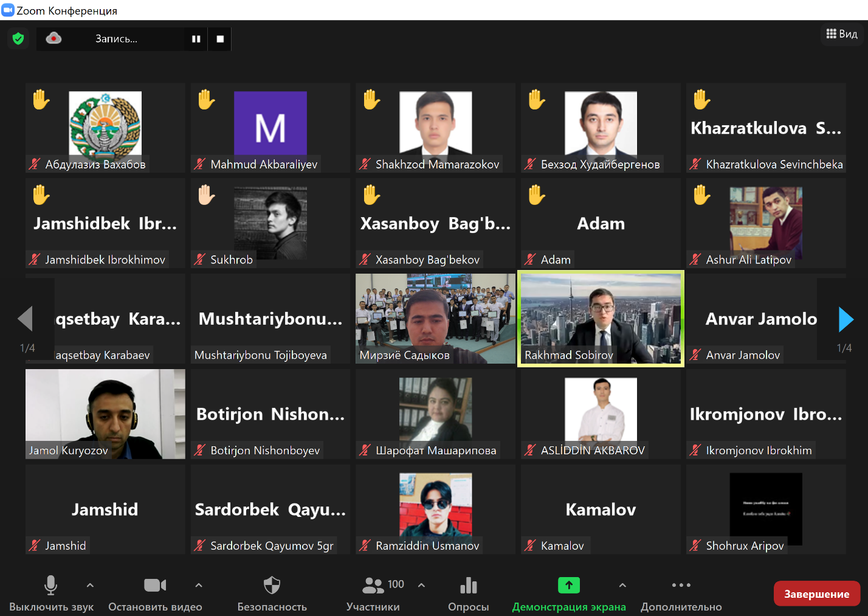Expand the video options chevron
This screenshot has width=868, height=616.
[199, 585]
